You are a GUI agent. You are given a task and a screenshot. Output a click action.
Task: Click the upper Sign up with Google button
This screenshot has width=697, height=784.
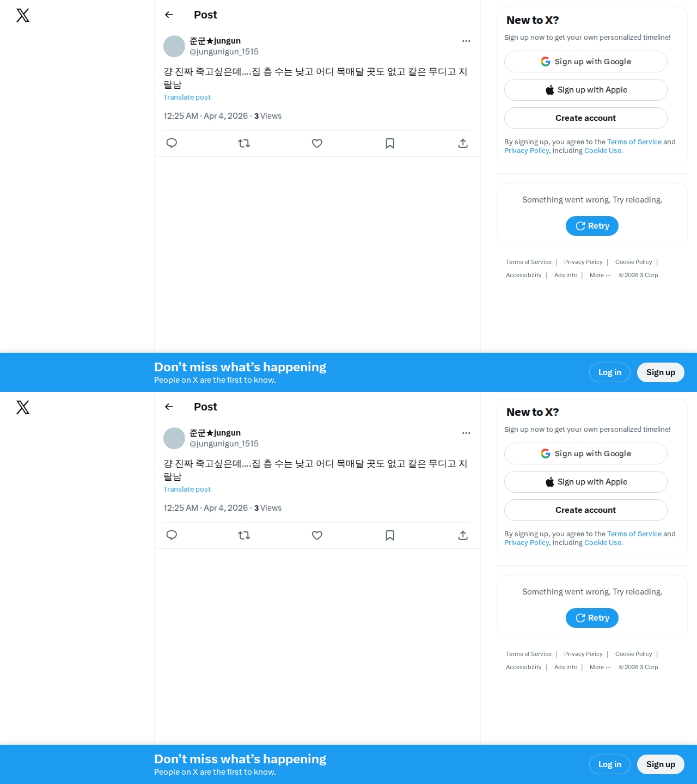586,62
